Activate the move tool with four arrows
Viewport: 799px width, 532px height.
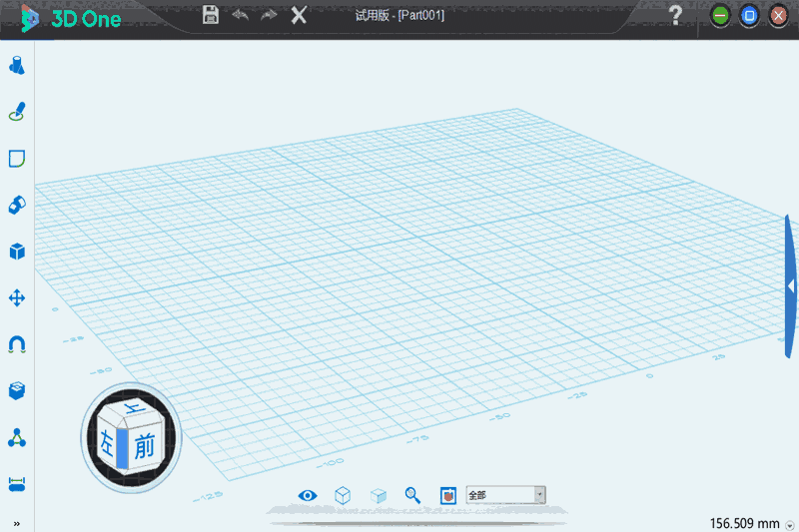pos(16,297)
